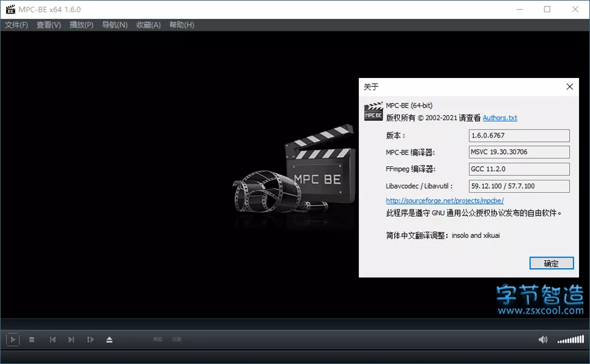Open the sourceforge.net mpcbe project link

tap(445, 201)
